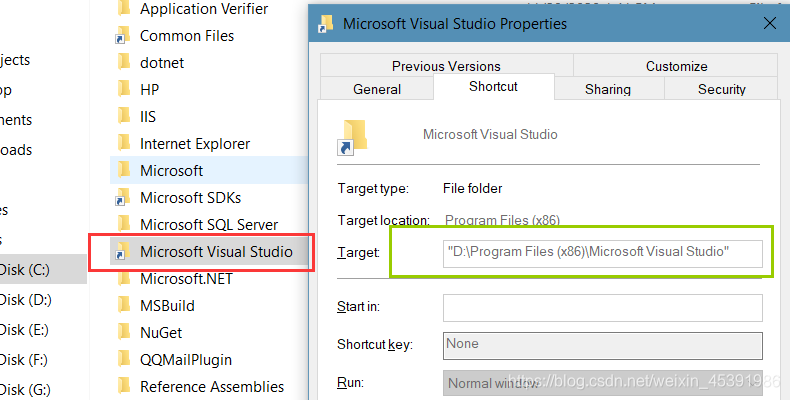Click the Microsoft SQL Server folder icon
790x400 pixels.
click(x=123, y=224)
